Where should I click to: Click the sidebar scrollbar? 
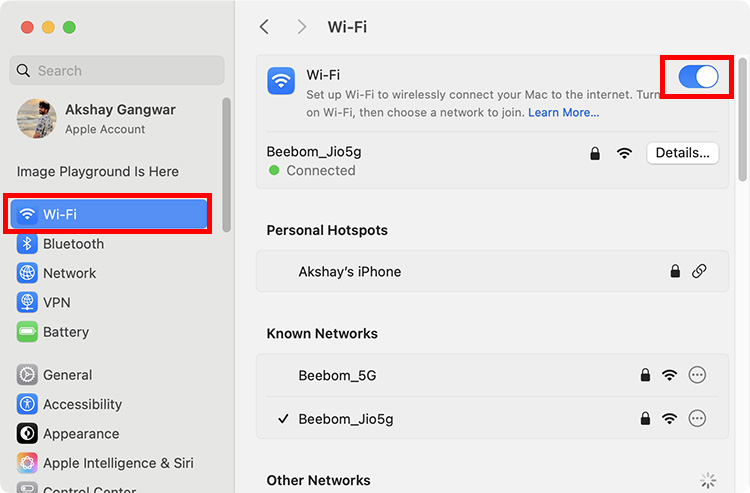(226, 165)
